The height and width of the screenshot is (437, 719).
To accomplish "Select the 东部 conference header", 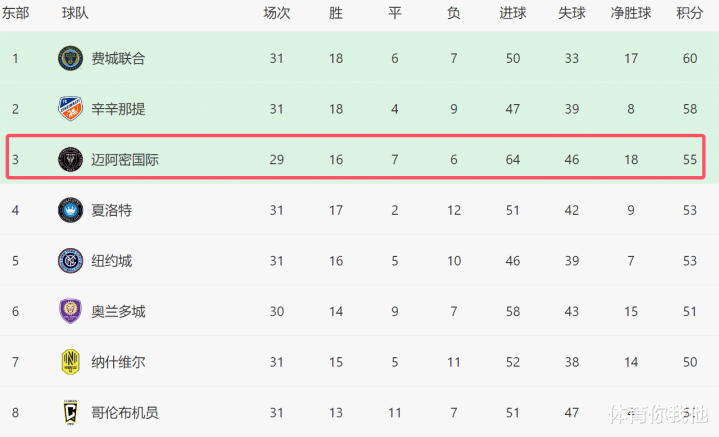I will [16, 13].
